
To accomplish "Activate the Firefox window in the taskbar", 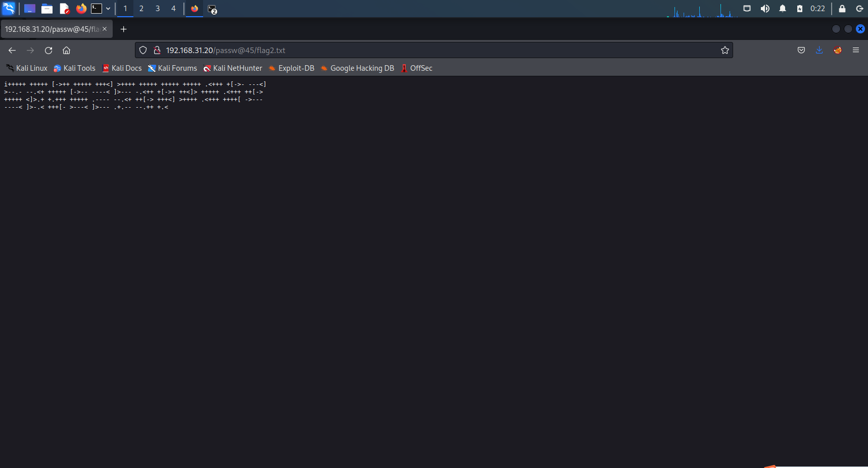I will (x=195, y=9).
